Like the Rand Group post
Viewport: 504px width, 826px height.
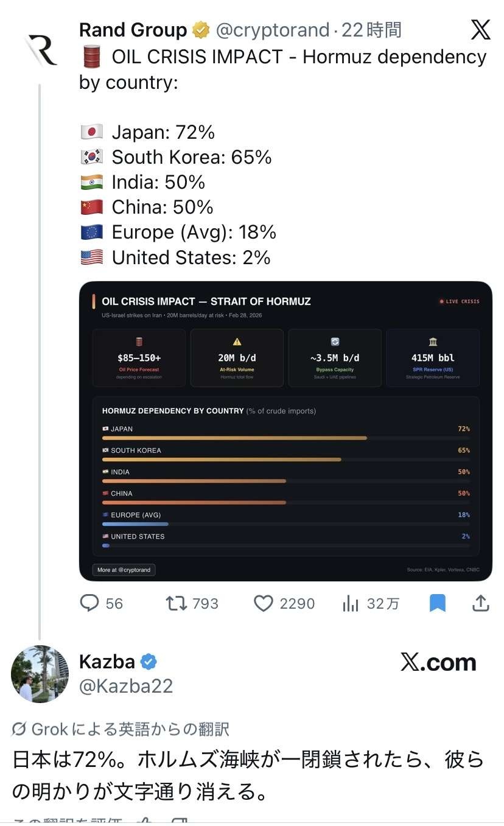point(263,603)
